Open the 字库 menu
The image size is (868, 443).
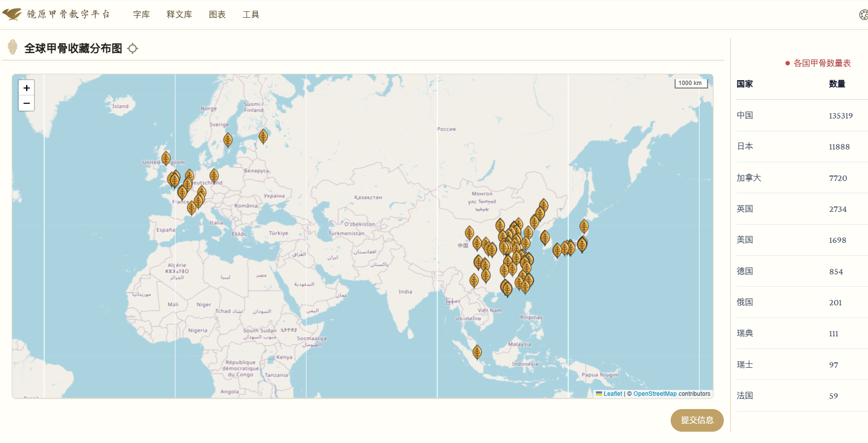[x=141, y=15]
